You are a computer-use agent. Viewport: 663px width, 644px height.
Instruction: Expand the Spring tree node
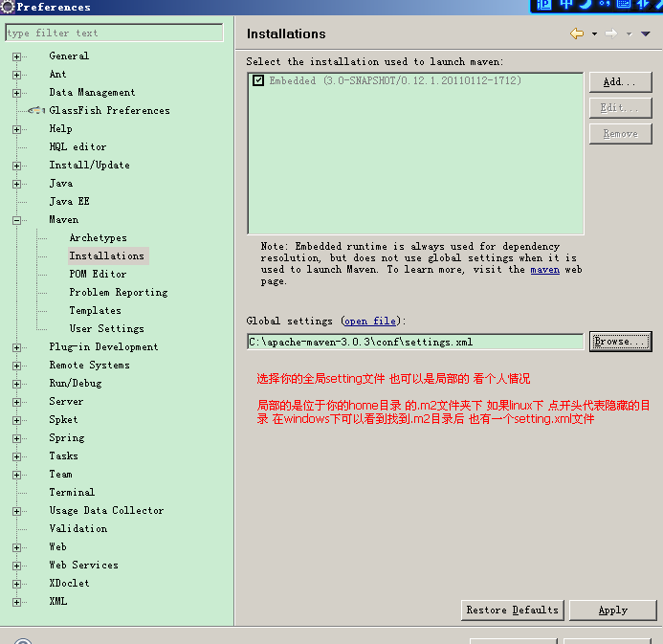[16, 438]
